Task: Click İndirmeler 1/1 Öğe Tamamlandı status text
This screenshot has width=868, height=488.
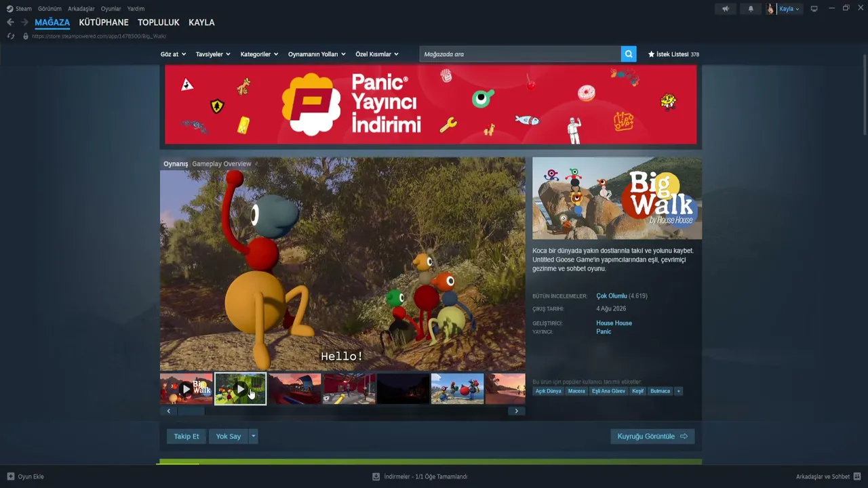Action: coord(426,476)
